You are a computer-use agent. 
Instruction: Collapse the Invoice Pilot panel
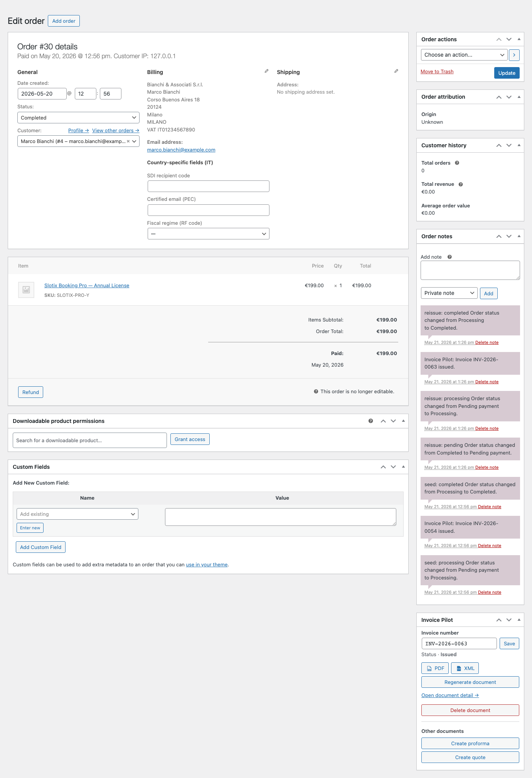point(519,620)
